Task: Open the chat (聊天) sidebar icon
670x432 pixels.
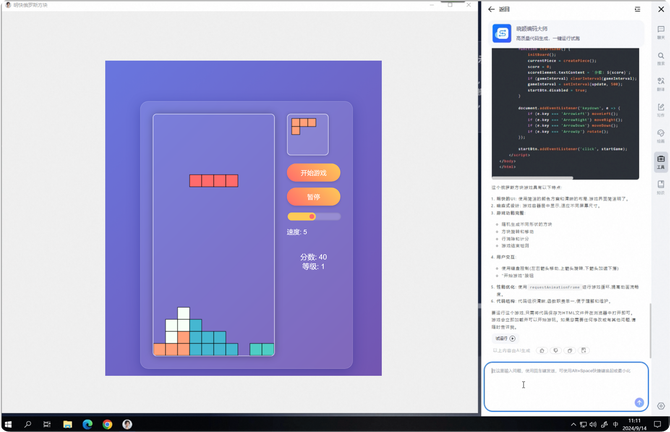Action: pos(661,32)
